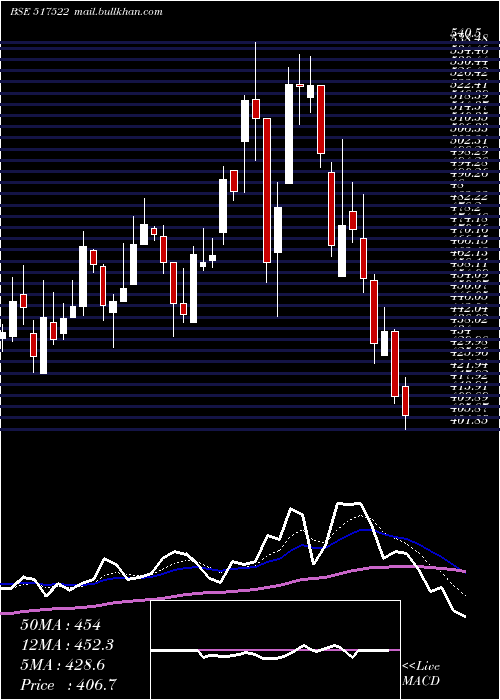
Task: Click the Price : 406.7 value
Action: (x=69, y=685)
